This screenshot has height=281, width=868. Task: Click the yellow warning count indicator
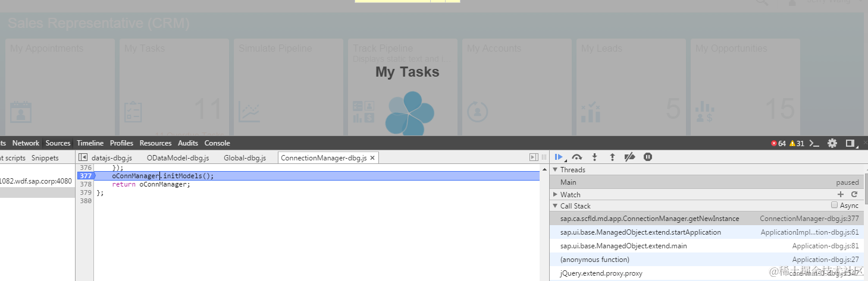point(797,143)
